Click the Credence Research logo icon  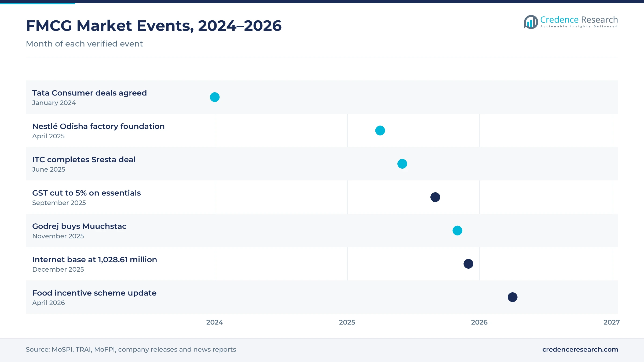[531, 22]
